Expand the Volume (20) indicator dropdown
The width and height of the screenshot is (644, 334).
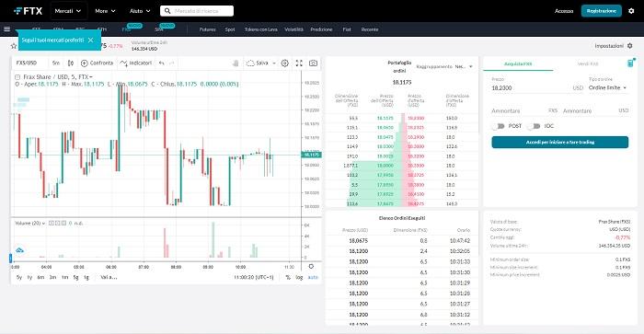point(44,223)
